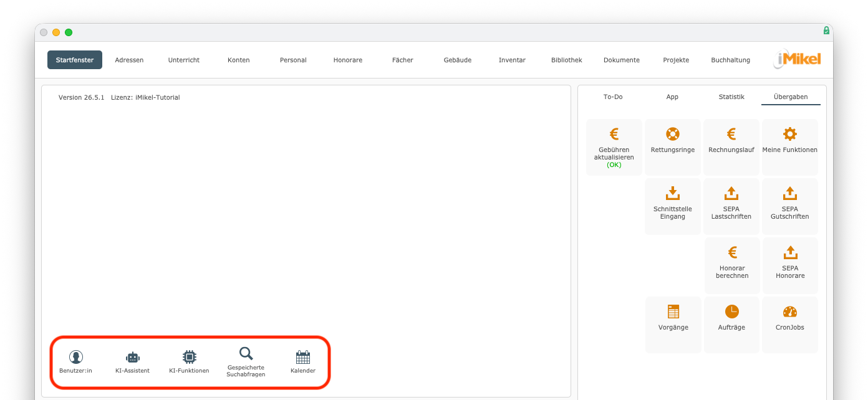Open the Adressen module
Screen dimensions: 868x400
pyautogui.click(x=129, y=60)
